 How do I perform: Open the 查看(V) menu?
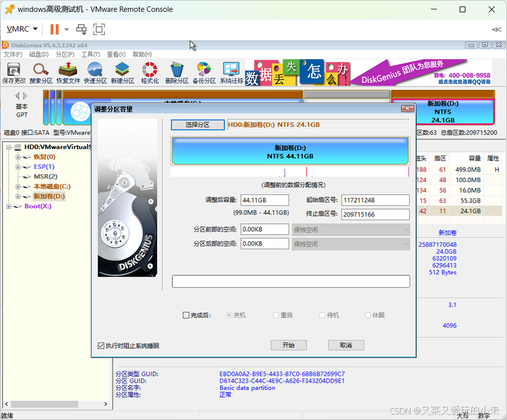[x=116, y=54]
